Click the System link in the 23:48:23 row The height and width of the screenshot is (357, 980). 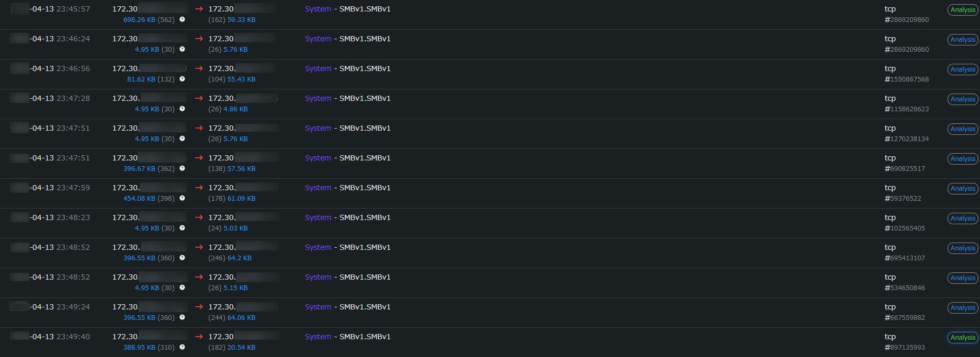(x=318, y=217)
